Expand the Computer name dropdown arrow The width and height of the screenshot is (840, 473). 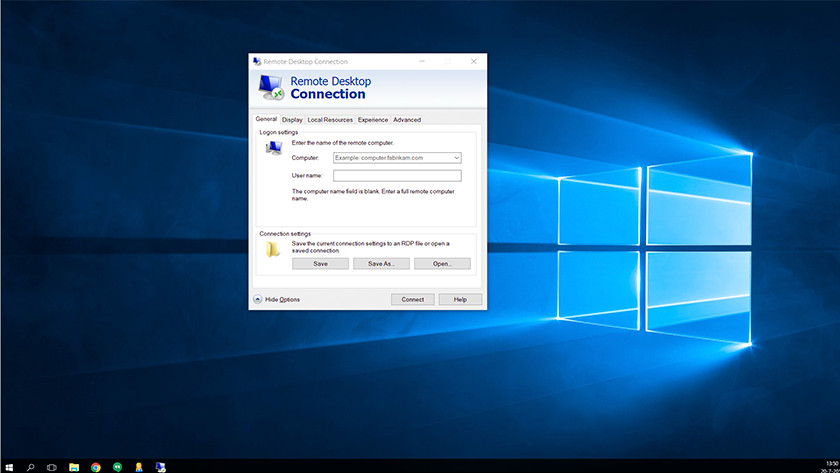coord(456,158)
